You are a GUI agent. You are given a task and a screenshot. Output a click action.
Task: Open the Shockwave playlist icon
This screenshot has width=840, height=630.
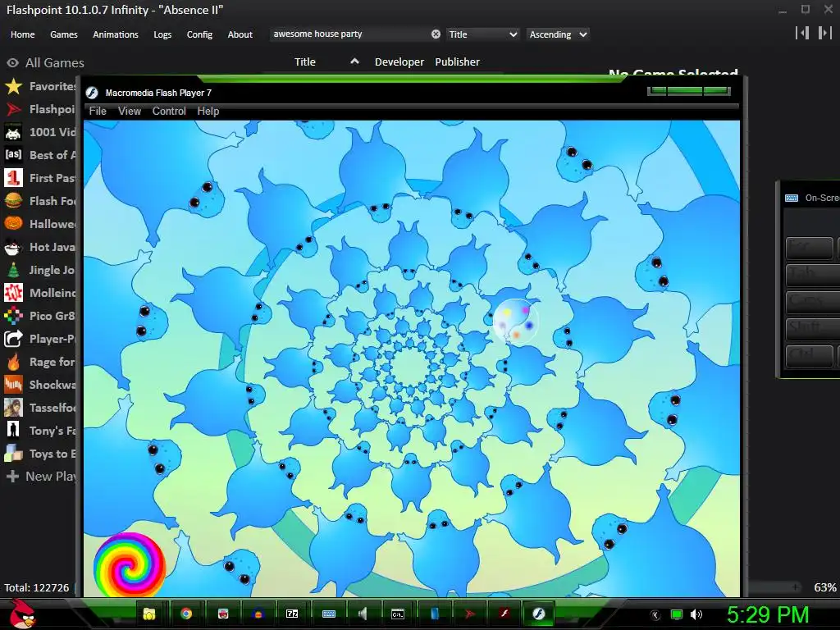pos(13,385)
